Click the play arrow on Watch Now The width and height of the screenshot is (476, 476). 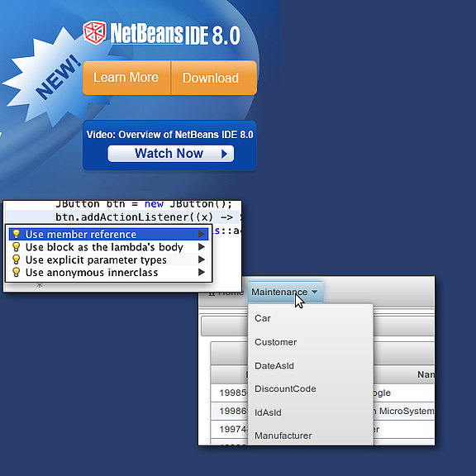[224, 154]
